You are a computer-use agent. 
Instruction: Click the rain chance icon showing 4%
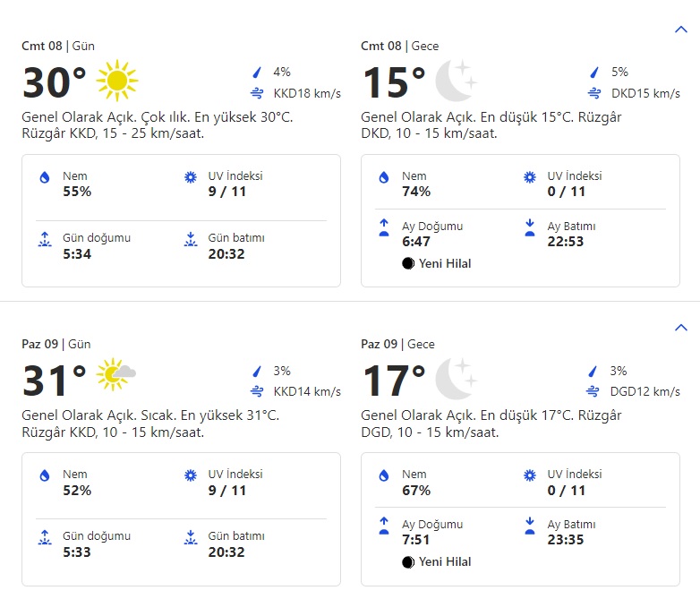click(x=257, y=73)
